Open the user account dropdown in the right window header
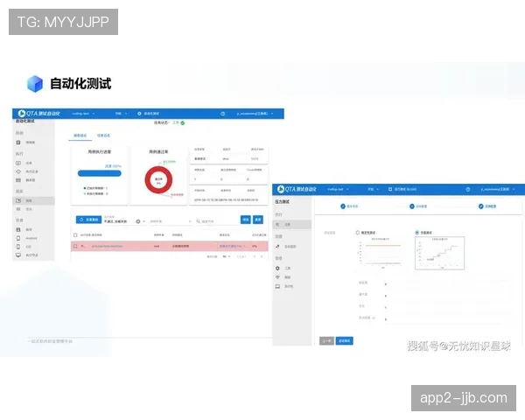525x420 pixels. pyautogui.click(x=499, y=189)
